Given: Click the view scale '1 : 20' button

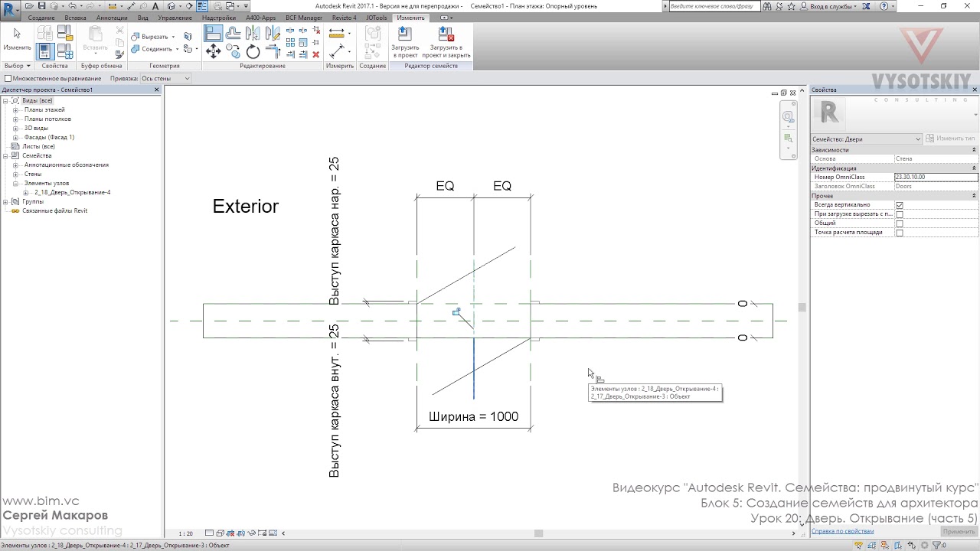Looking at the screenshot, I should click(x=186, y=533).
